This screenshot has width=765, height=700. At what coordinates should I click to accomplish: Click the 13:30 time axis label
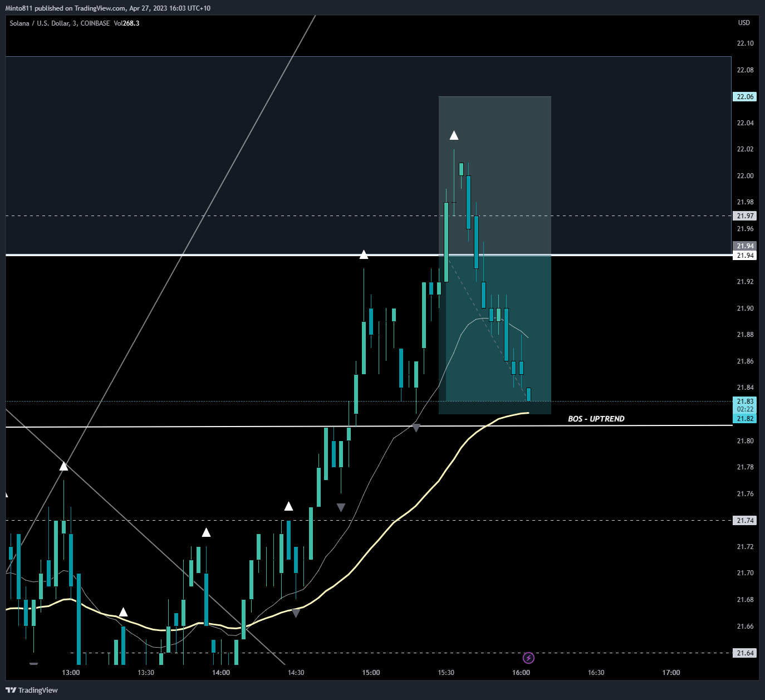click(x=146, y=673)
